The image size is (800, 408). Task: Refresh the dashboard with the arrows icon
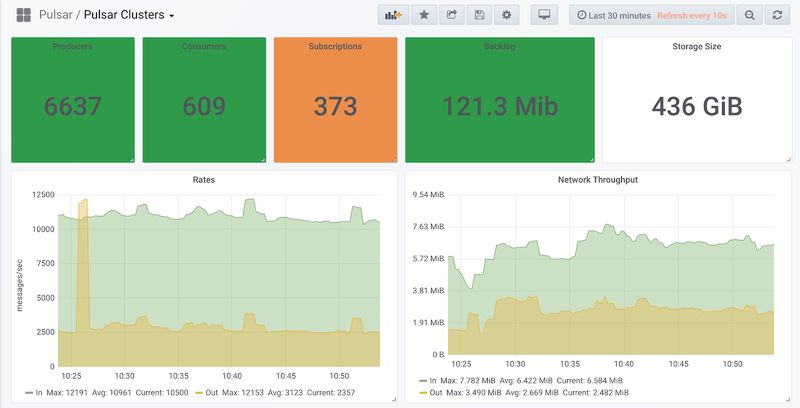(777, 15)
